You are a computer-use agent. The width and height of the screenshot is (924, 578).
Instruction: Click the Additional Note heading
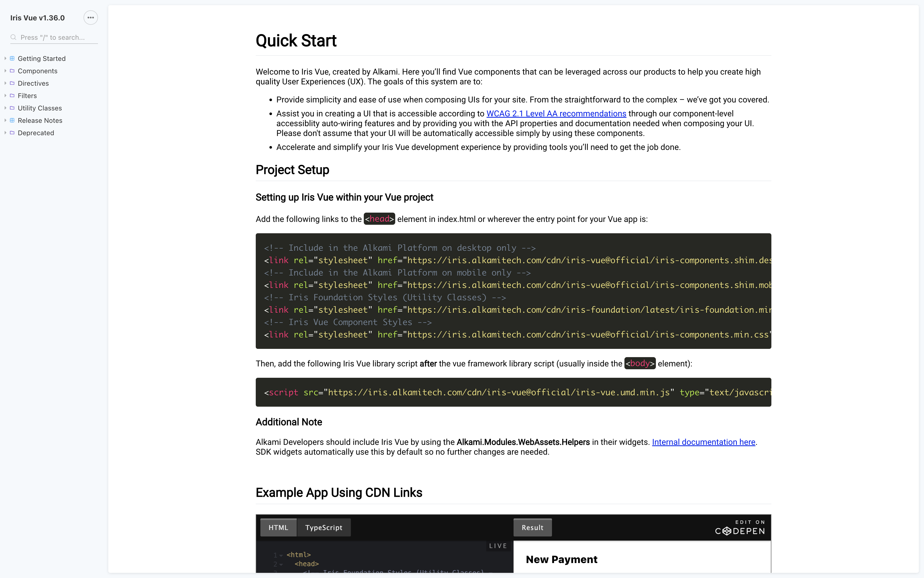coord(289,422)
